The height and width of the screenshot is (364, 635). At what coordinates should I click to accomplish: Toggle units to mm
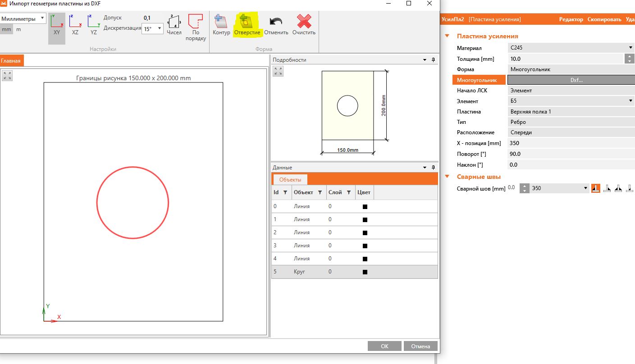point(6,30)
